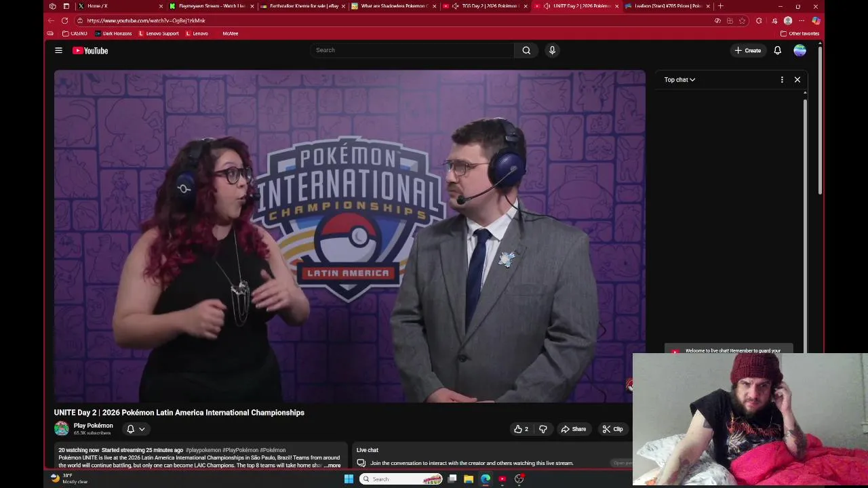Click the Edge icon in the taskbar

point(486,479)
